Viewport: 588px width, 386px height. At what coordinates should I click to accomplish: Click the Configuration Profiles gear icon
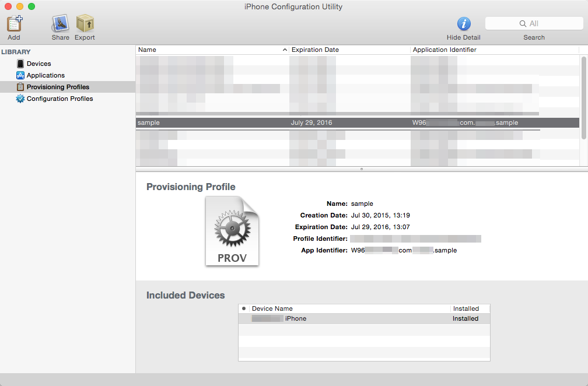coord(20,99)
